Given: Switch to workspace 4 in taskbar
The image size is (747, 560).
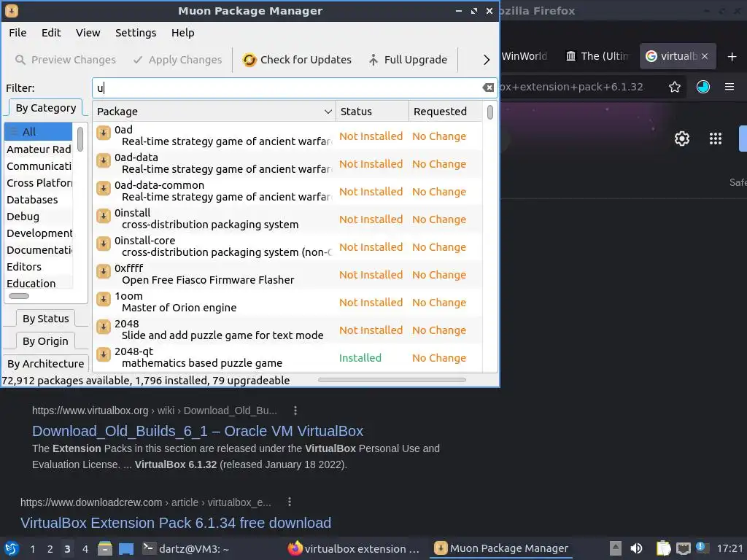Looking at the screenshot, I should click(85, 549).
